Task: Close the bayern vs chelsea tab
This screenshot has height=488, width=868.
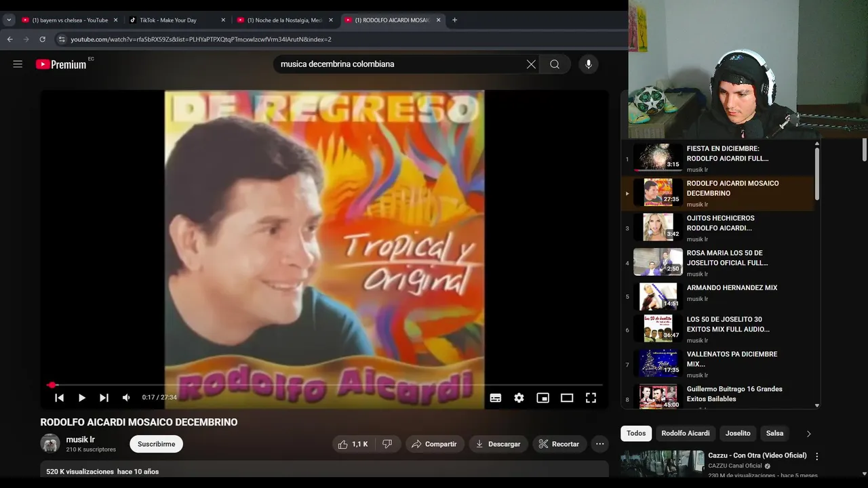Action: 115,20
